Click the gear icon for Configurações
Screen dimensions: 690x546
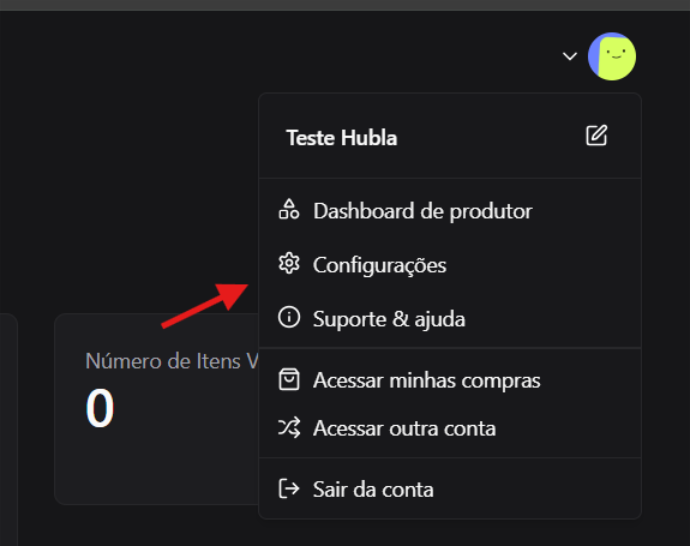[x=289, y=264]
